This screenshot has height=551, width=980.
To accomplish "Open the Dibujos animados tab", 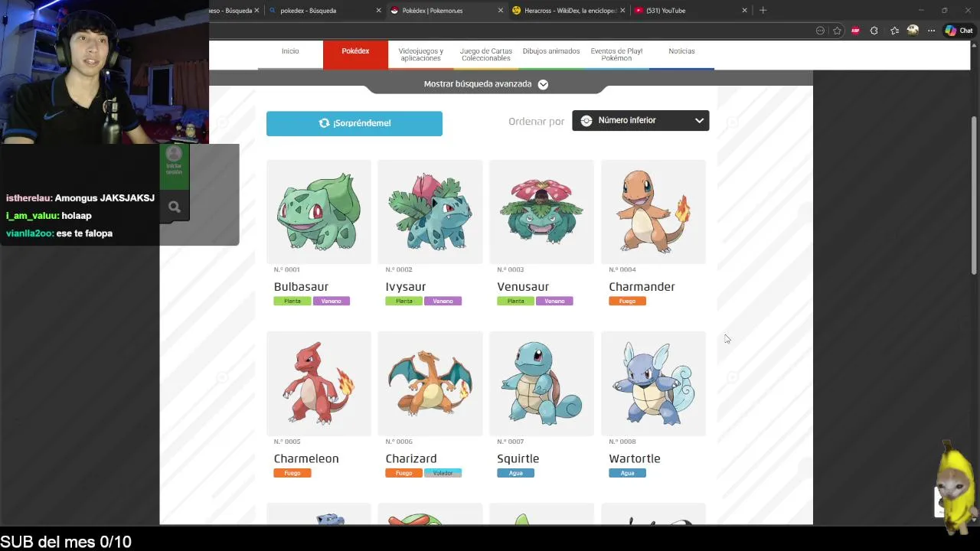I will 551,51.
